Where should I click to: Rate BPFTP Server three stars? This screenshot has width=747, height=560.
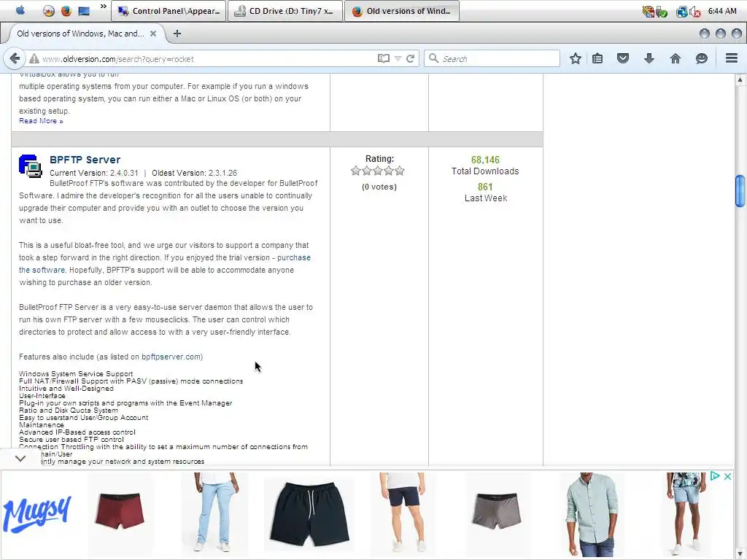coord(378,171)
